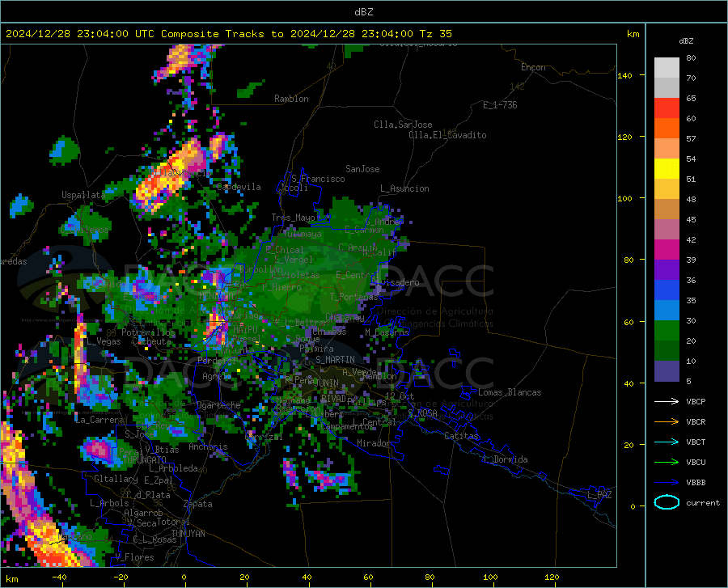This screenshot has height=588, width=728.
Task: Click the L_PAZ map label
Action: (x=599, y=495)
